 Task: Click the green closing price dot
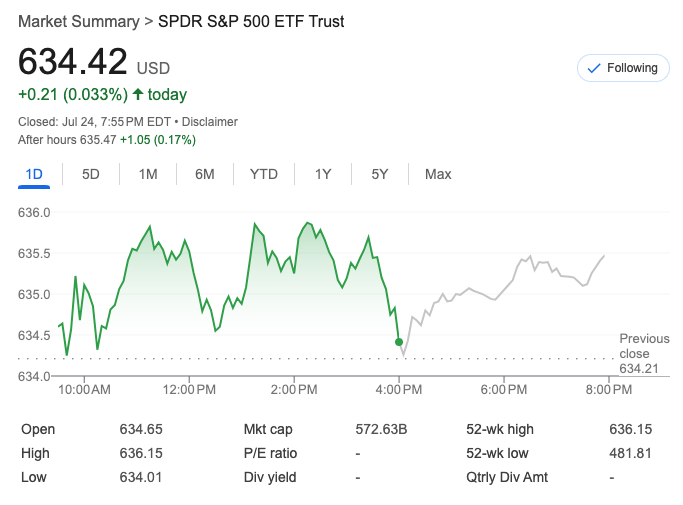399,342
